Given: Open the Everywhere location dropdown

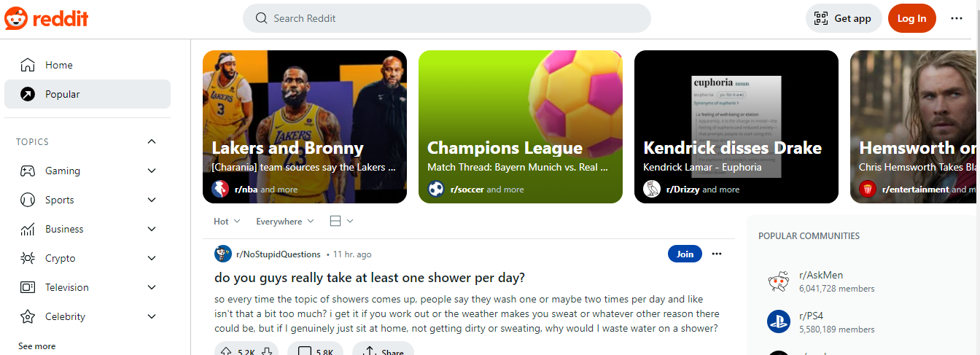Looking at the screenshot, I should [284, 221].
